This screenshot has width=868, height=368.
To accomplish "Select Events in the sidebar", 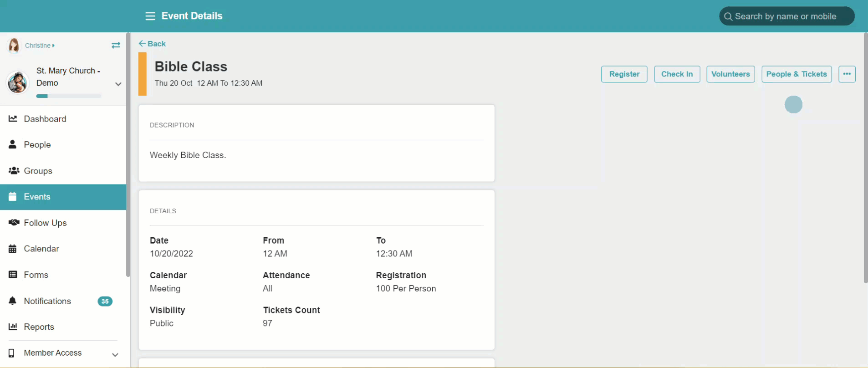I will click(63, 197).
